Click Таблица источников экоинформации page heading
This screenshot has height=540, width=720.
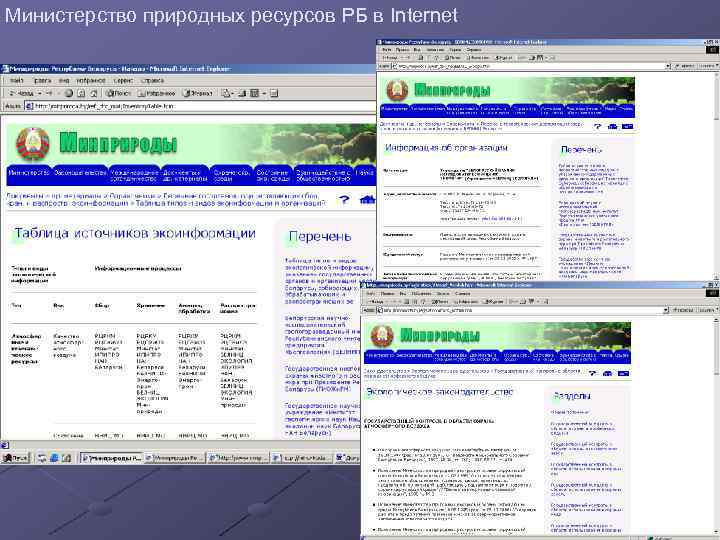point(135,233)
